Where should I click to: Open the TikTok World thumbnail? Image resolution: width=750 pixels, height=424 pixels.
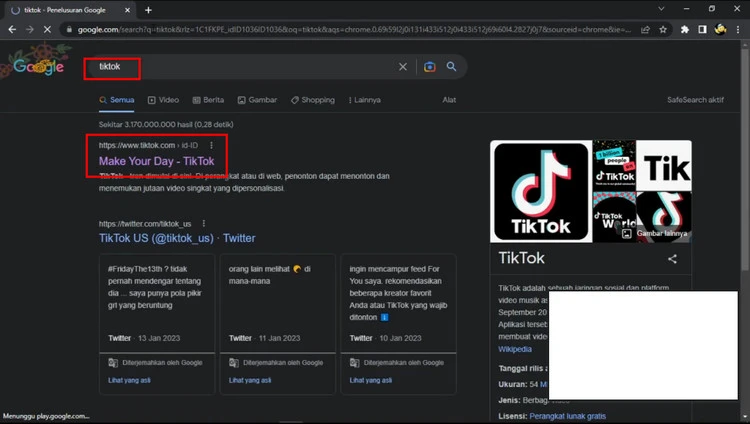pyautogui.click(x=614, y=217)
